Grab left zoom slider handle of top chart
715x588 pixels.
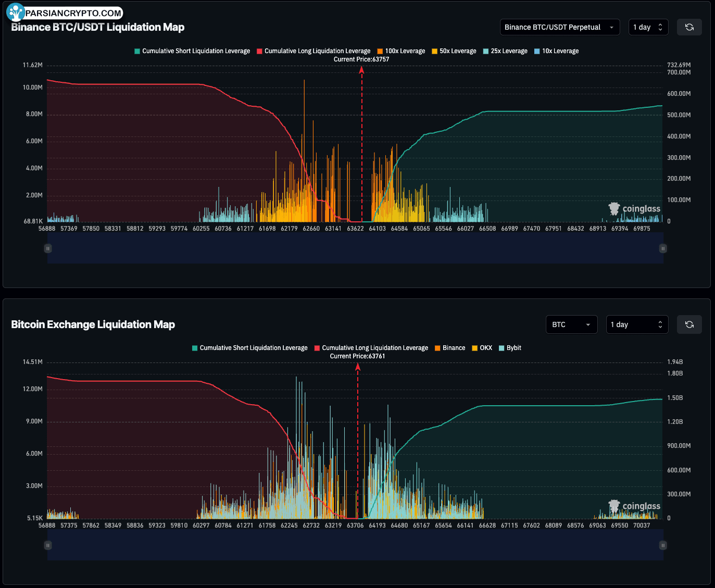[x=48, y=248]
